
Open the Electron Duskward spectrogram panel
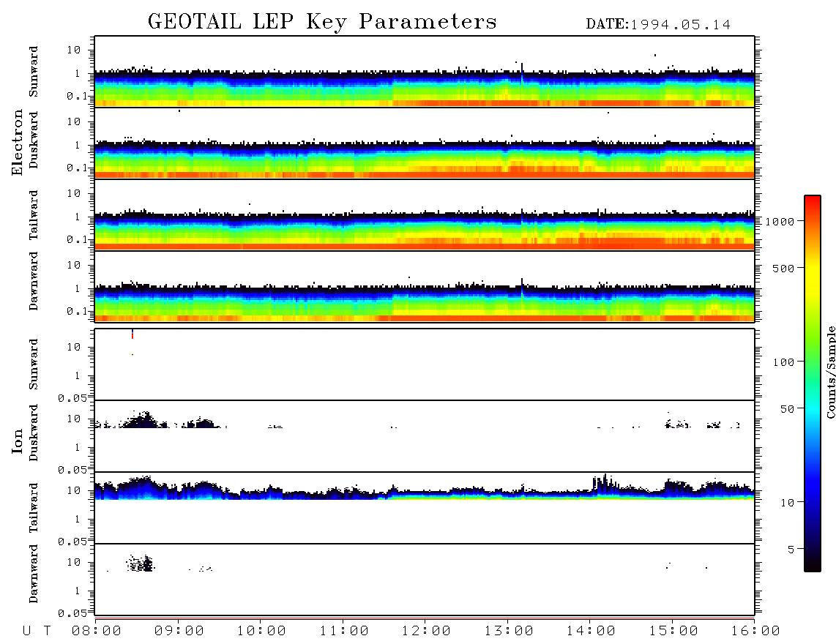[425, 143]
